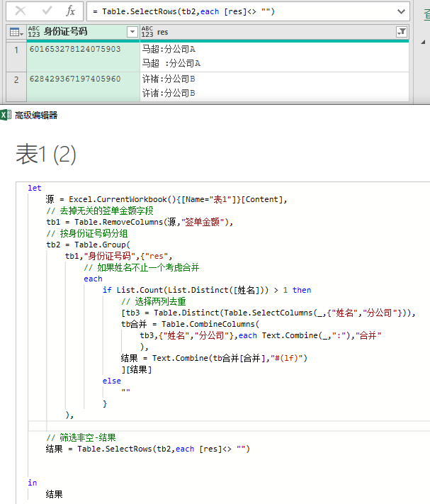Click the 源 = Excel.CurrentWorkbook line
Screen dimensions: 430x504
[x=166, y=199]
